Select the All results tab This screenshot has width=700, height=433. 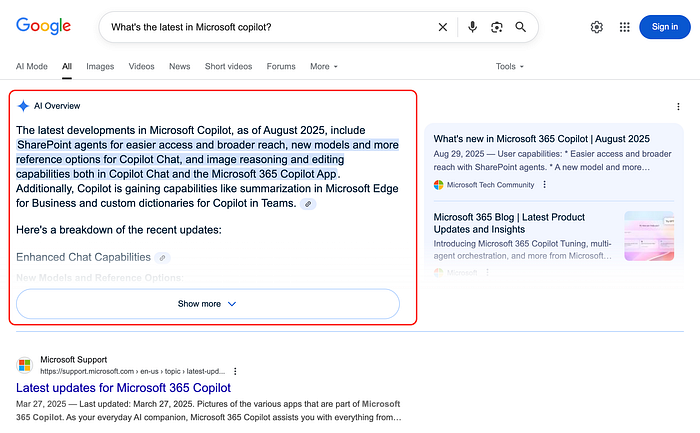point(67,67)
